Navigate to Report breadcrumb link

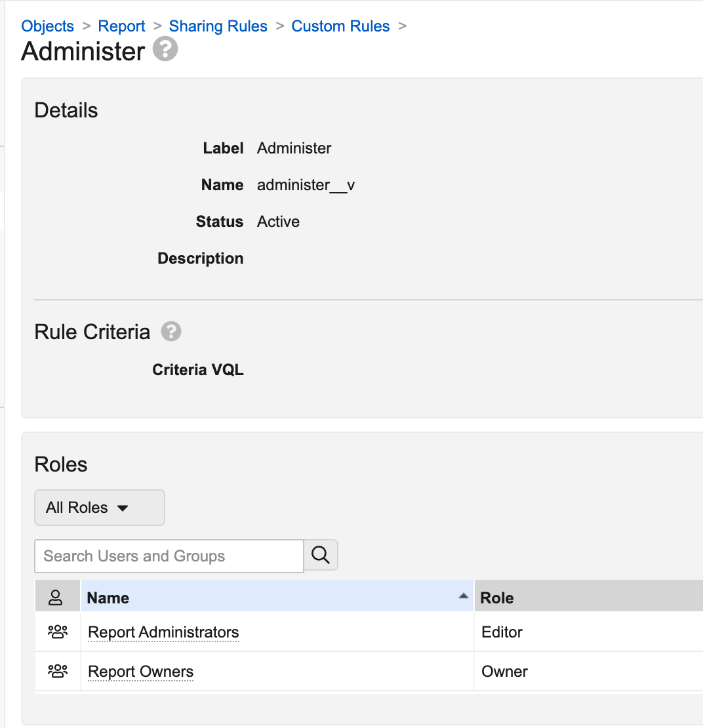tap(121, 26)
